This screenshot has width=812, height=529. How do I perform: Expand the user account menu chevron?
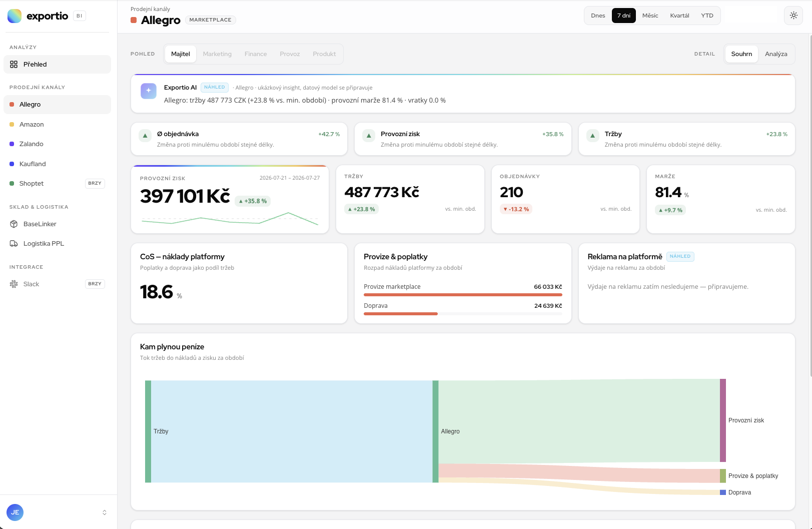pos(105,512)
